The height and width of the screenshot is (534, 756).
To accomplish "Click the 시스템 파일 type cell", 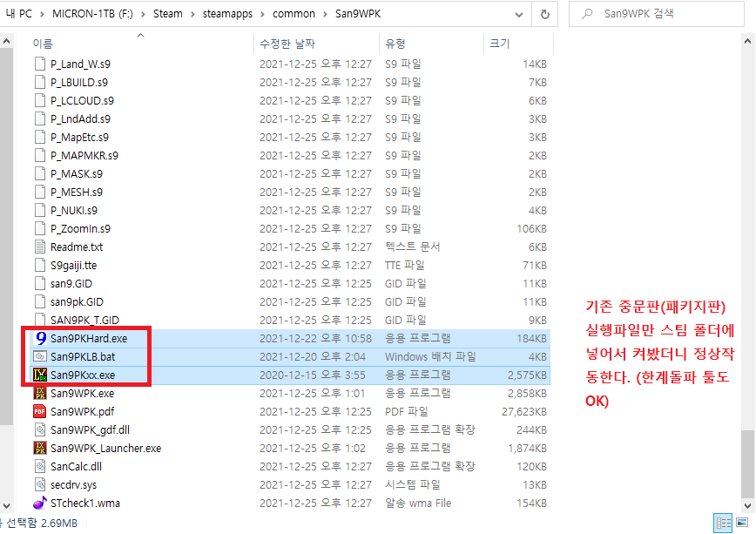I will click(412, 485).
